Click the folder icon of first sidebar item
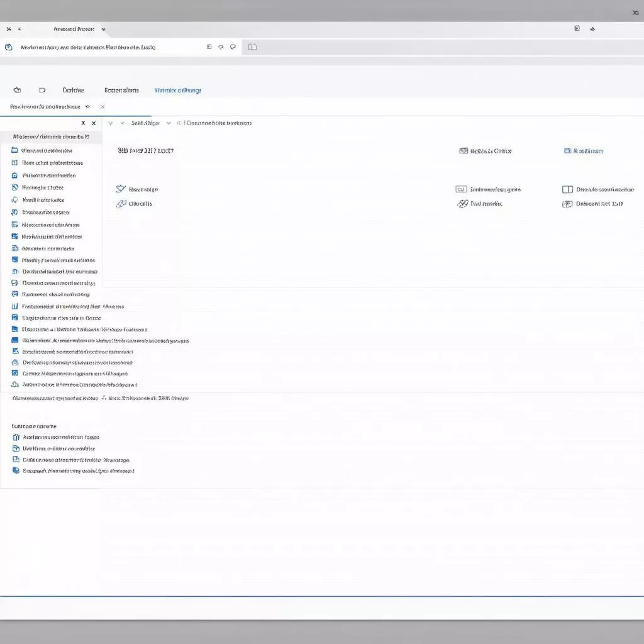Screen dimensions: 644x644 (14, 151)
